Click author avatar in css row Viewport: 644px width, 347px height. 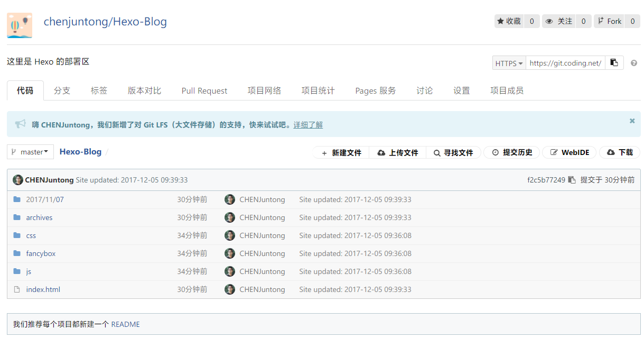click(x=230, y=235)
